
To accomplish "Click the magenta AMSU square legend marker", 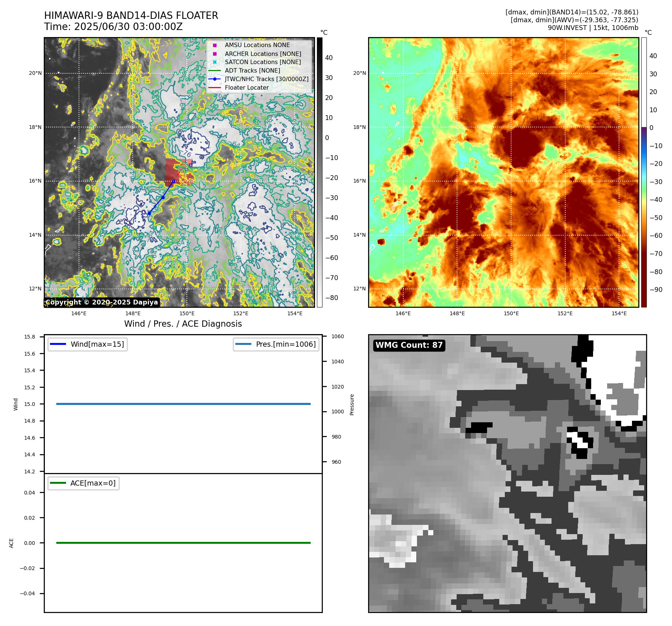I will (215, 45).
